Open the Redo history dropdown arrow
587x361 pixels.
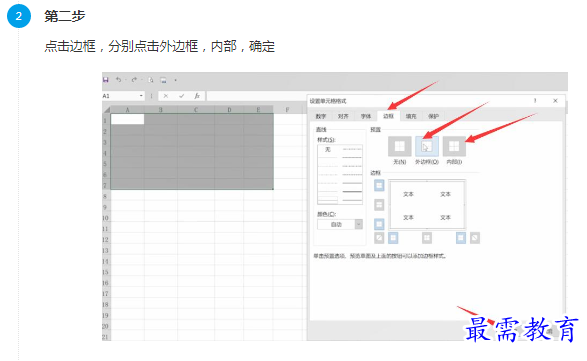142,80
